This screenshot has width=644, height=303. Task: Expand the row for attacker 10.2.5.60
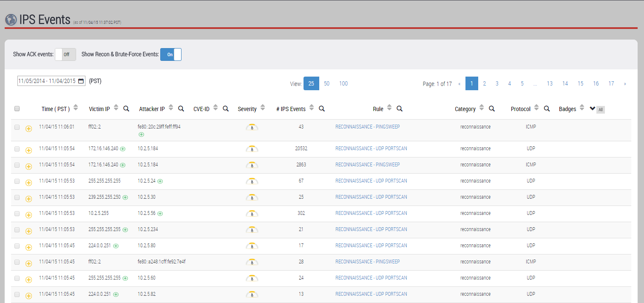point(29,280)
